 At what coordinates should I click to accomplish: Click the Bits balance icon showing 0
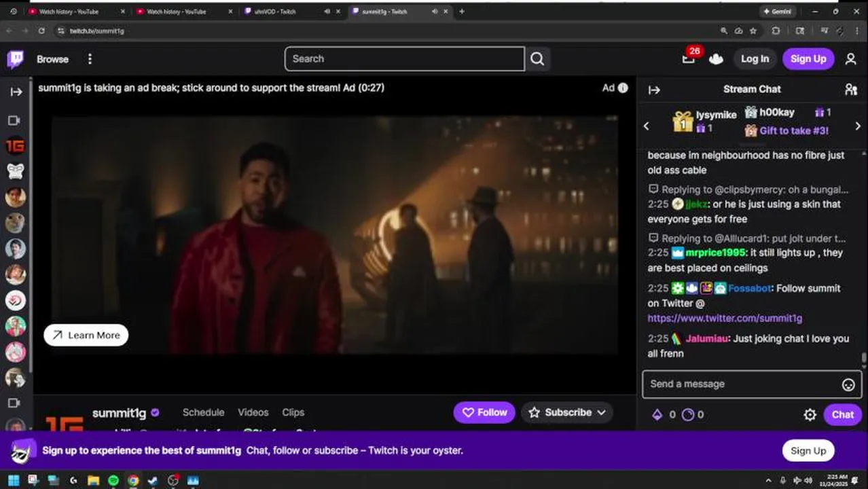tap(657, 414)
